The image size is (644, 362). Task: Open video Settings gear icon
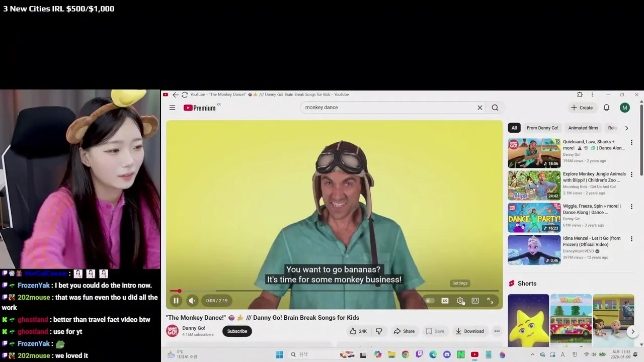pos(460,301)
